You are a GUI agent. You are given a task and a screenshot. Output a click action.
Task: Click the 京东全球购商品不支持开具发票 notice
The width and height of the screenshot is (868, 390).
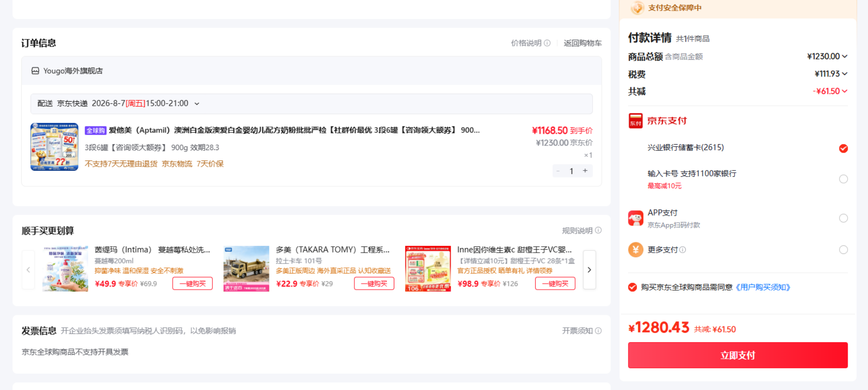coord(75,352)
